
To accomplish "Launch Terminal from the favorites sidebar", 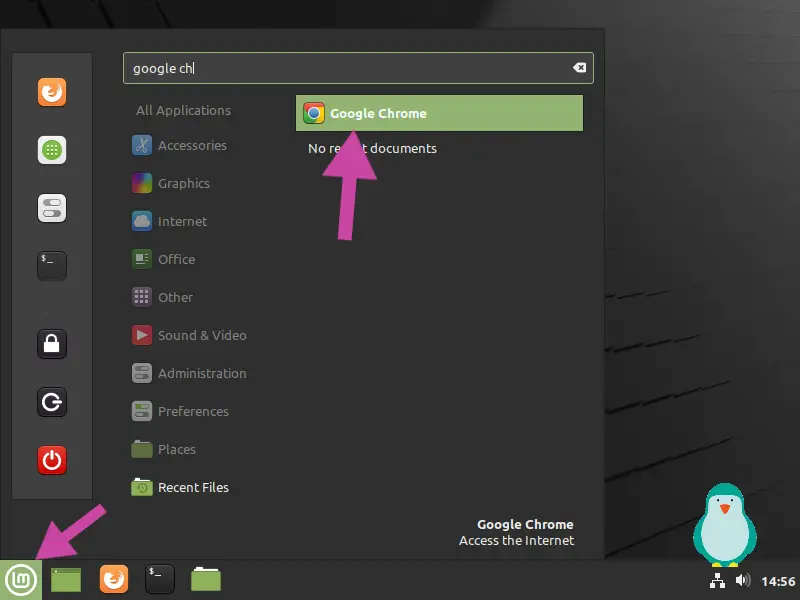I will point(52,266).
